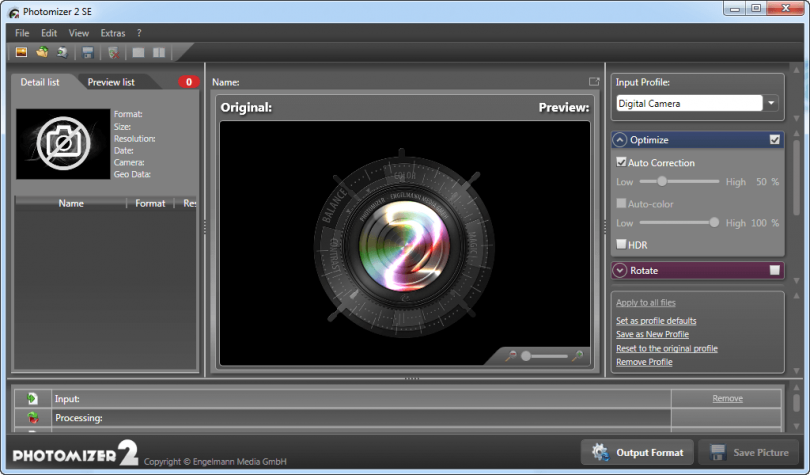Click Remove link in Input row
The image size is (810, 475).
click(x=727, y=398)
